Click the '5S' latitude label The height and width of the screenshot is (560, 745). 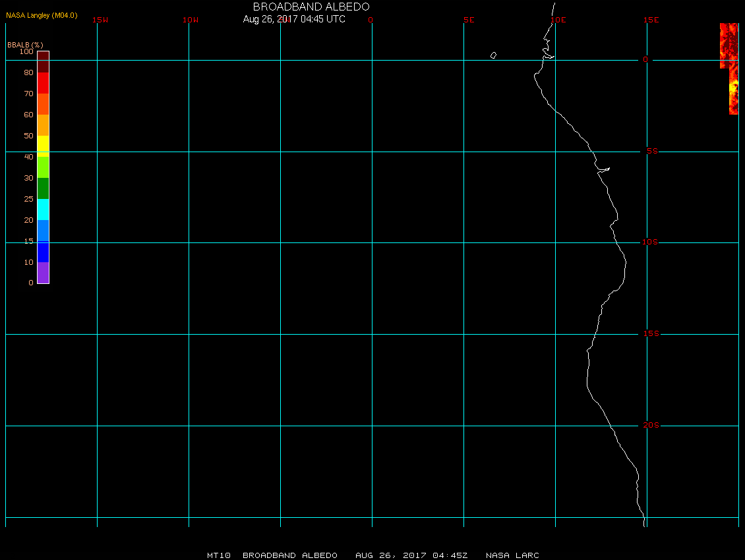[652, 151]
